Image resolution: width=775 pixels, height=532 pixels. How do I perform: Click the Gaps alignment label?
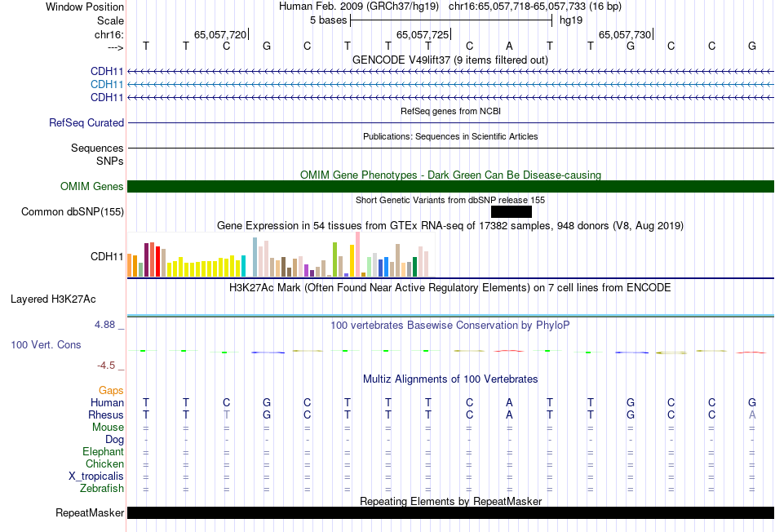[x=111, y=391]
